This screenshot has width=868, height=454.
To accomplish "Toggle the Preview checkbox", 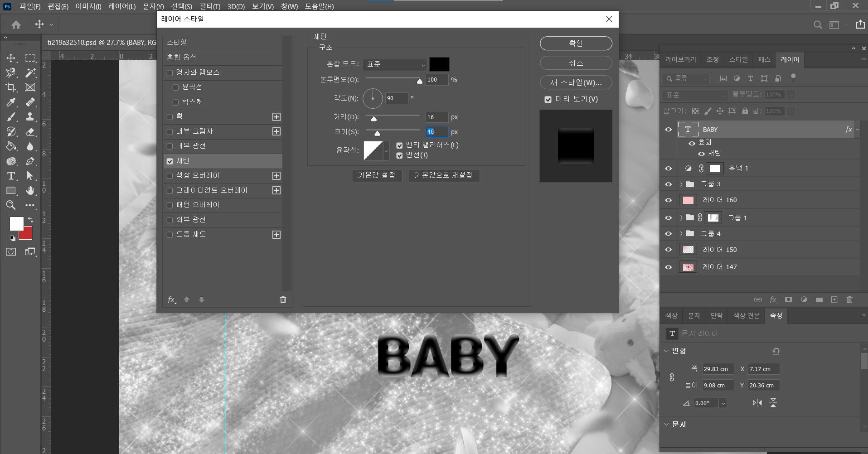I will click(548, 99).
